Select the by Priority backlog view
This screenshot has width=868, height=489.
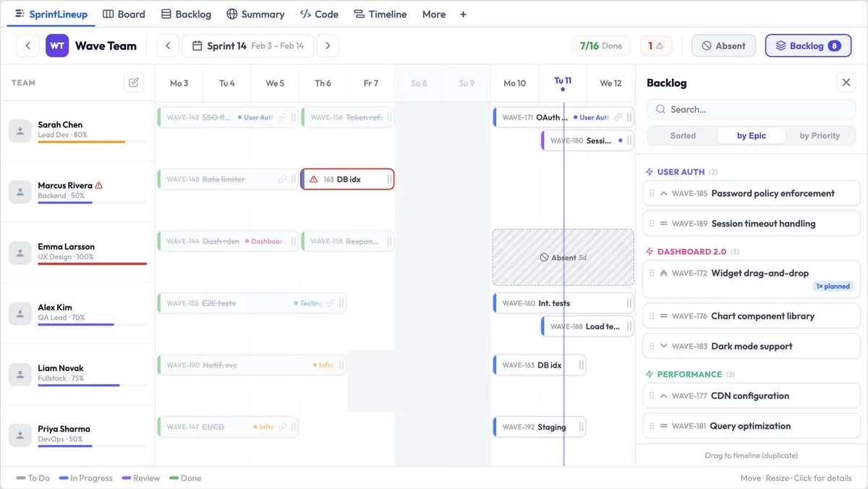[x=820, y=135]
